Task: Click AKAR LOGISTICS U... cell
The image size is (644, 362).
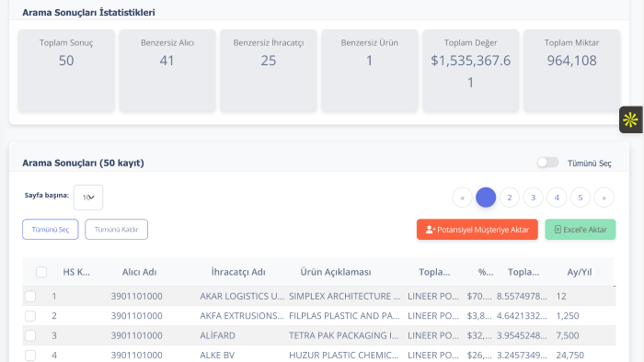Action: pos(242,296)
